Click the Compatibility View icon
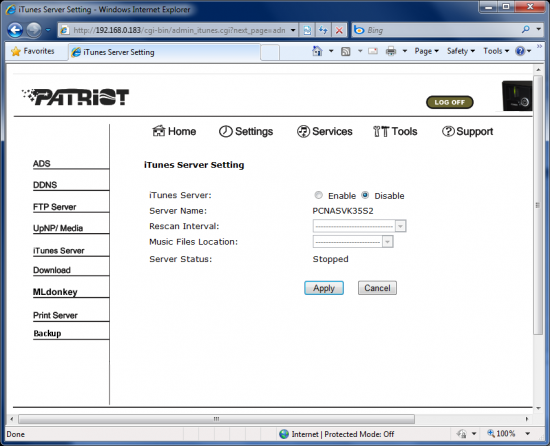 307,30
